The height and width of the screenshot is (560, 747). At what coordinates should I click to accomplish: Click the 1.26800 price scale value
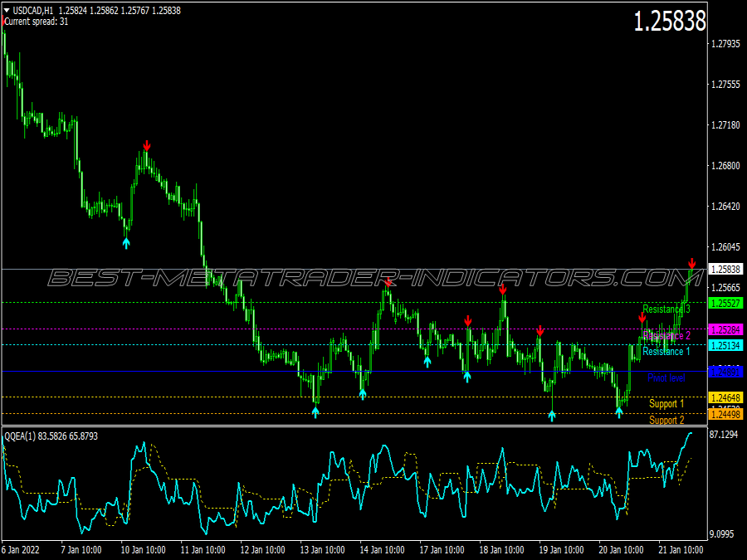pos(725,166)
